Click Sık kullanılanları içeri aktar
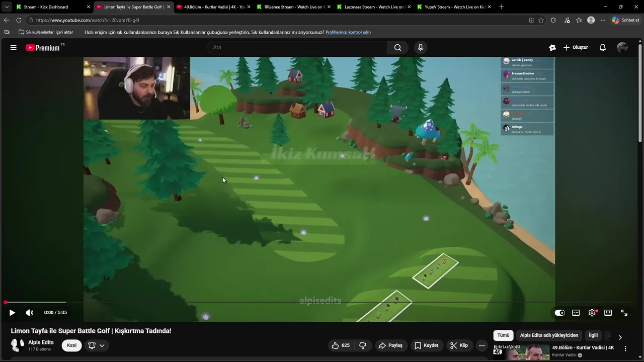Image resolution: width=644 pixels, height=362 pixels. [x=46, y=32]
